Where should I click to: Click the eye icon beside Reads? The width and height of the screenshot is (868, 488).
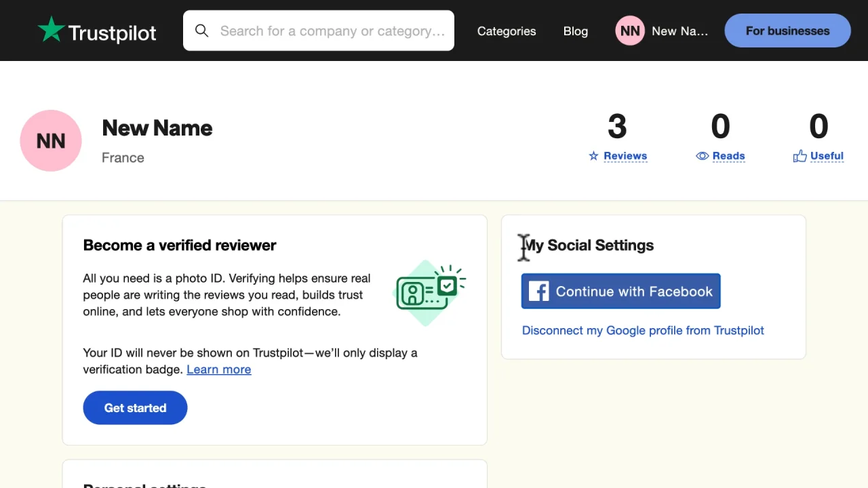coord(703,156)
